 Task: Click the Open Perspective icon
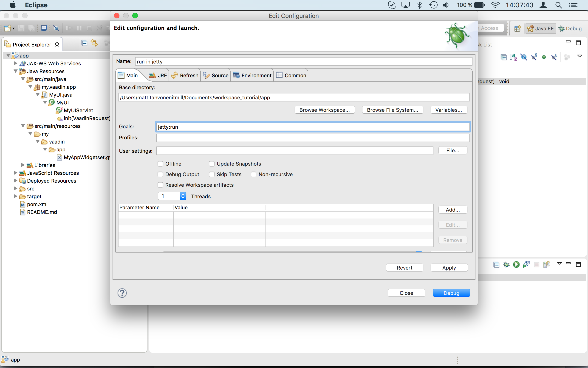(517, 29)
